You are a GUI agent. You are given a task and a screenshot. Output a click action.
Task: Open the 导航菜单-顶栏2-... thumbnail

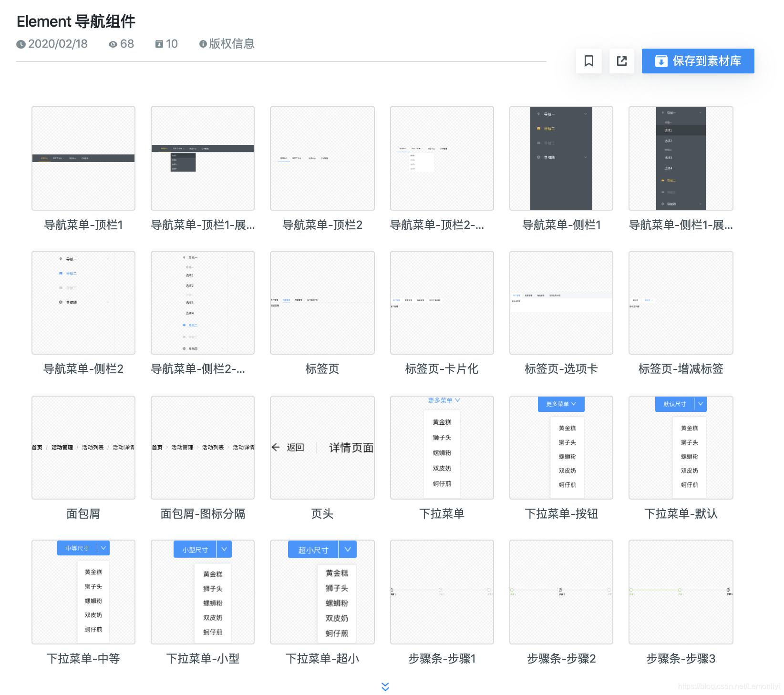442,158
